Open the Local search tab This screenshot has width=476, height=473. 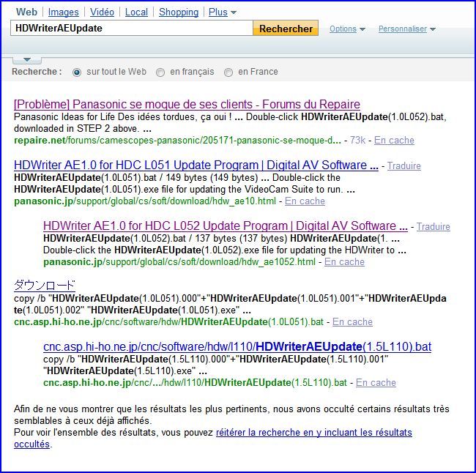click(136, 12)
